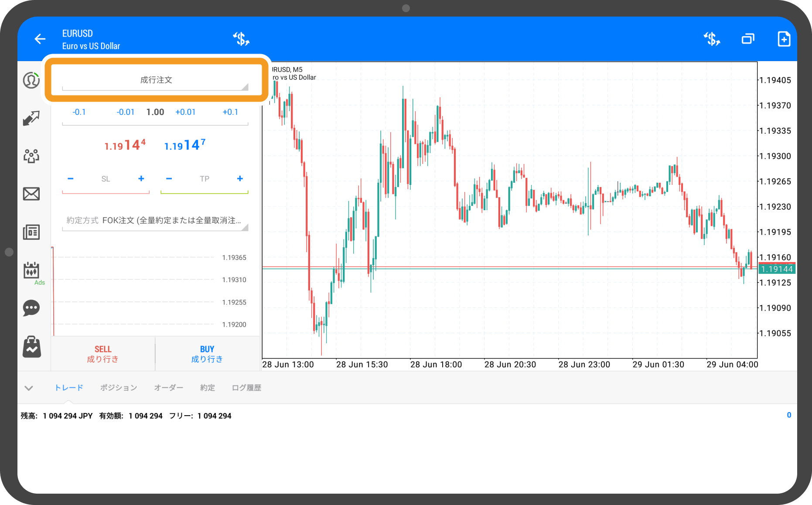812x505 pixels.
Task: Tap the EURUSD symbol title
Action: (x=78, y=34)
